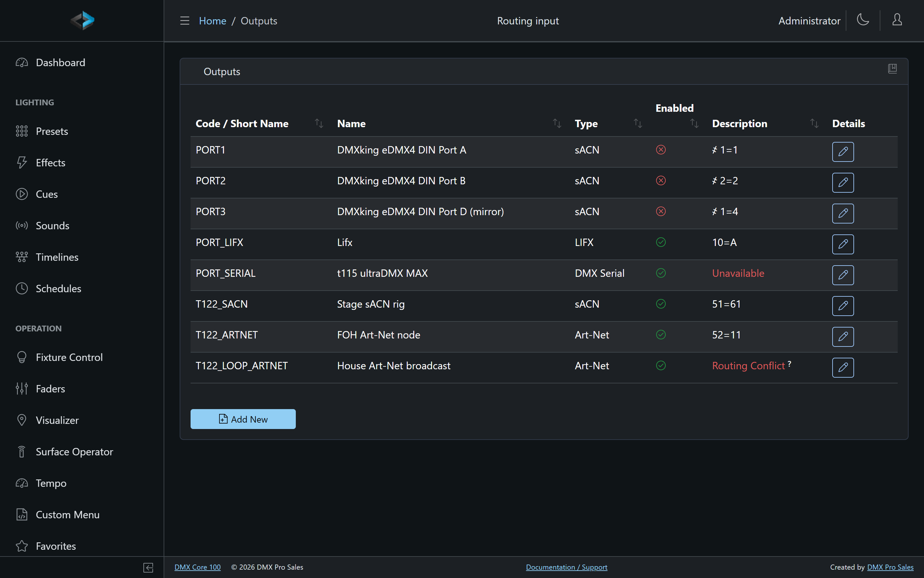
Task: Edit PORT_LIFX output details
Action: click(843, 244)
